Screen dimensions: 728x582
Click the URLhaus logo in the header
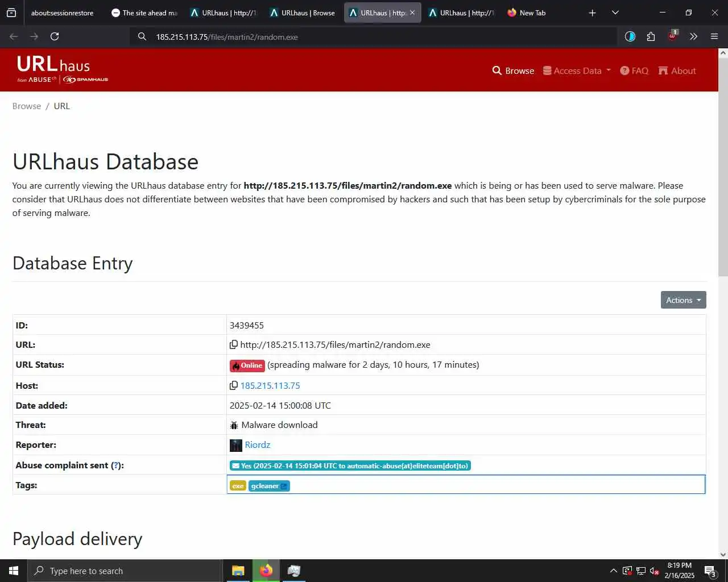pyautogui.click(x=62, y=70)
